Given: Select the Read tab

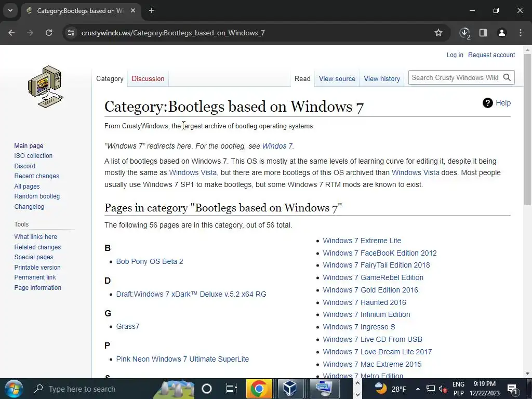Looking at the screenshot, I should [302, 79].
